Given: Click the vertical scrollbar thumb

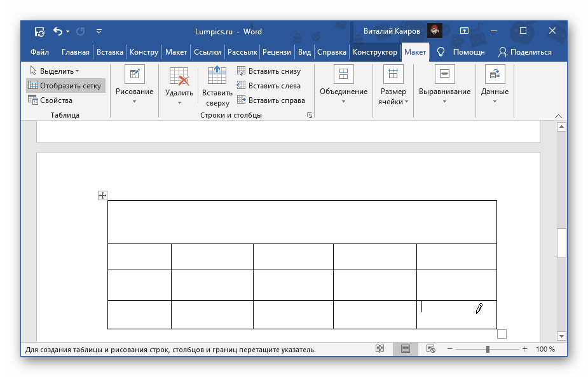Looking at the screenshot, I should (x=561, y=243).
